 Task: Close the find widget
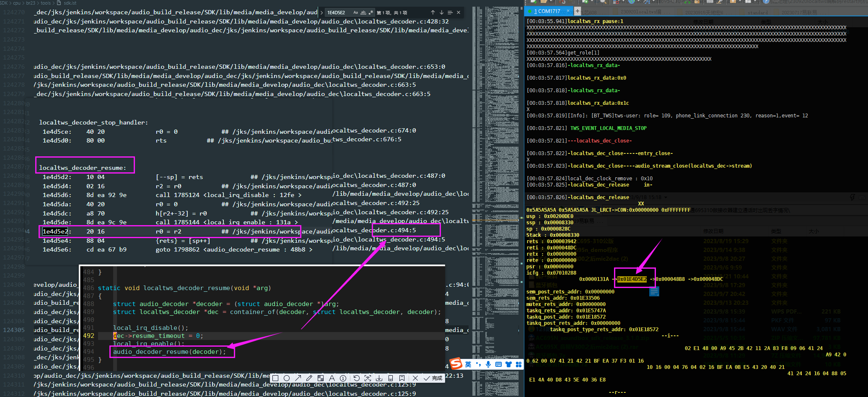coord(459,13)
